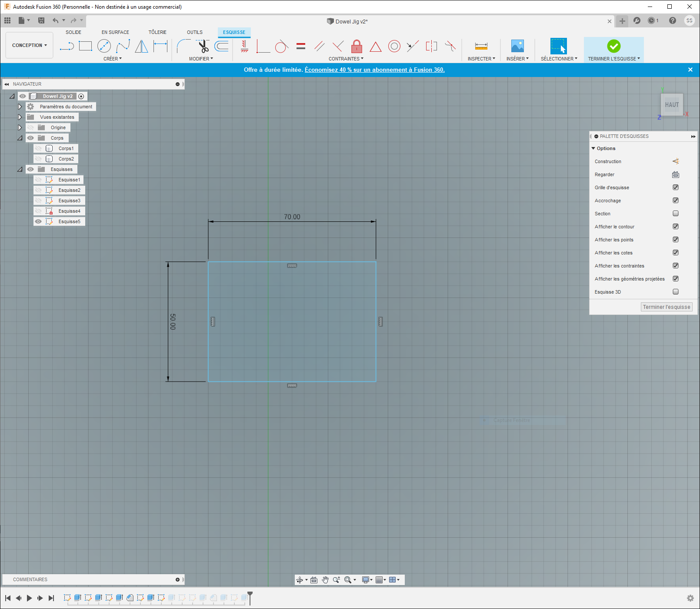Open the 40% subscription discount link
The width and height of the screenshot is (700, 609).
tap(374, 70)
